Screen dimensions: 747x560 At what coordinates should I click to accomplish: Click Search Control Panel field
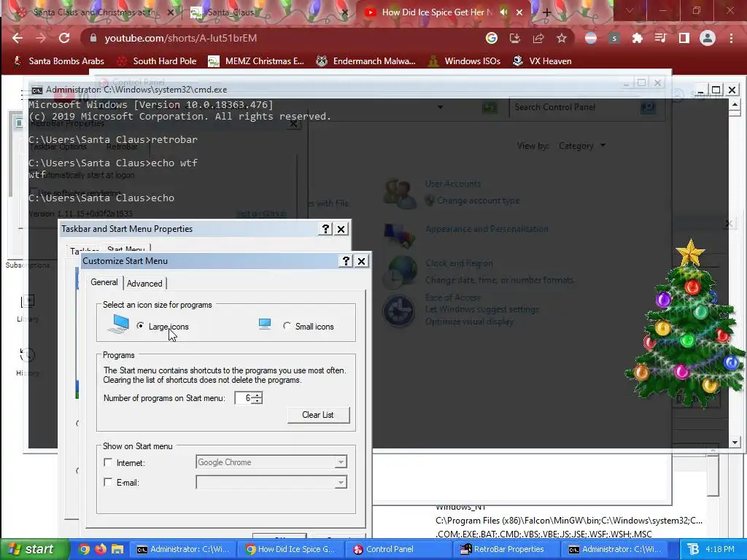(576, 107)
